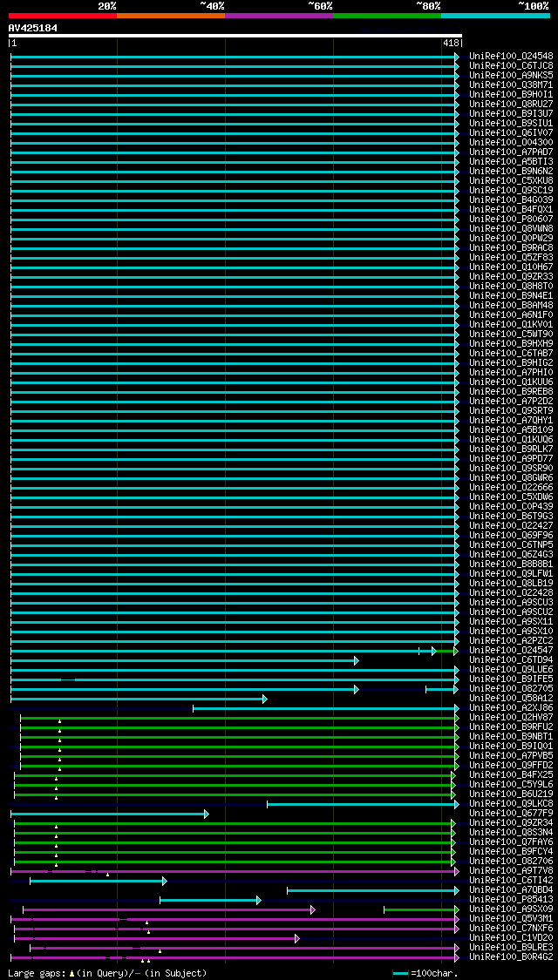Screen dimensions: 558x980
Task: Open hit UniRef100_Q9LKC8
Action: (x=511, y=804)
